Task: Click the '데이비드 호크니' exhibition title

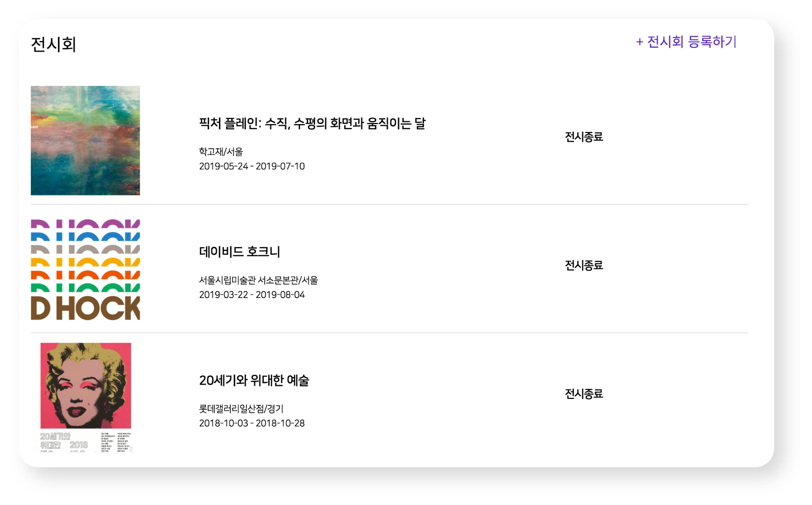Action: [239, 252]
